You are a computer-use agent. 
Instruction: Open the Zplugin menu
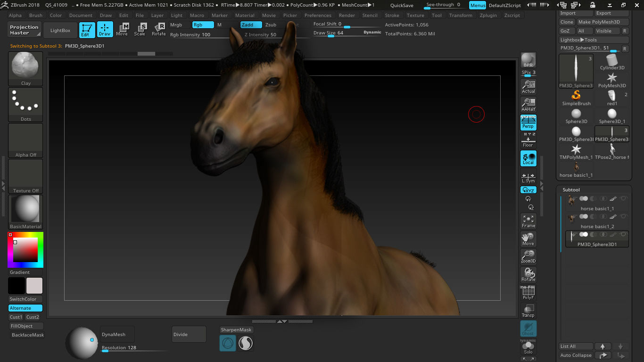pyautogui.click(x=488, y=15)
